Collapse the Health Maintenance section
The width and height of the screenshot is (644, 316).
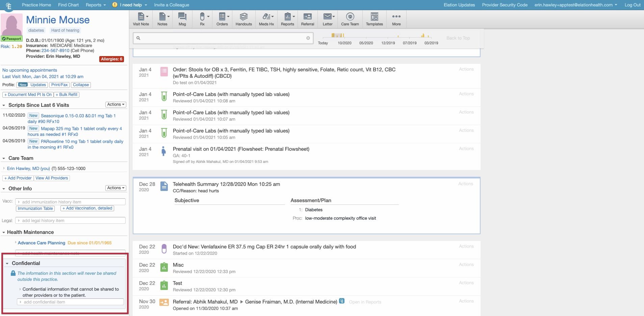coord(4,232)
